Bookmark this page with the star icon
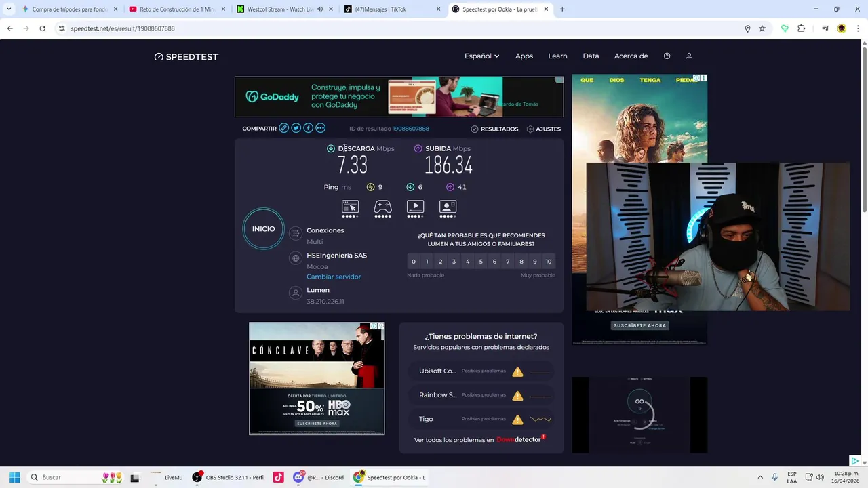 tap(762, 28)
